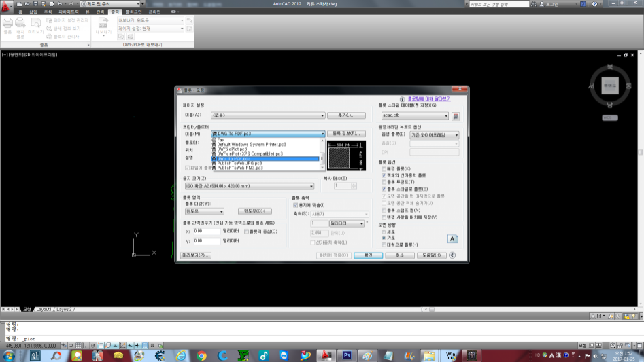Click the large Plot printer ribbon icon

click(7, 23)
